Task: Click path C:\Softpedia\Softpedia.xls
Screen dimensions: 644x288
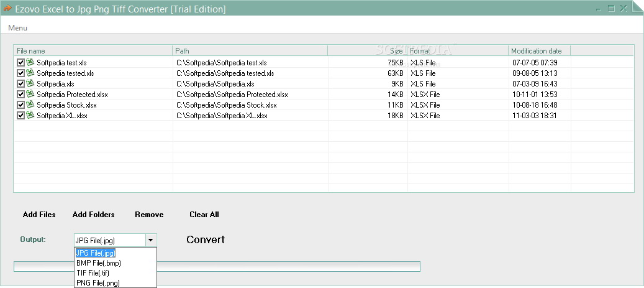Action: coord(215,85)
